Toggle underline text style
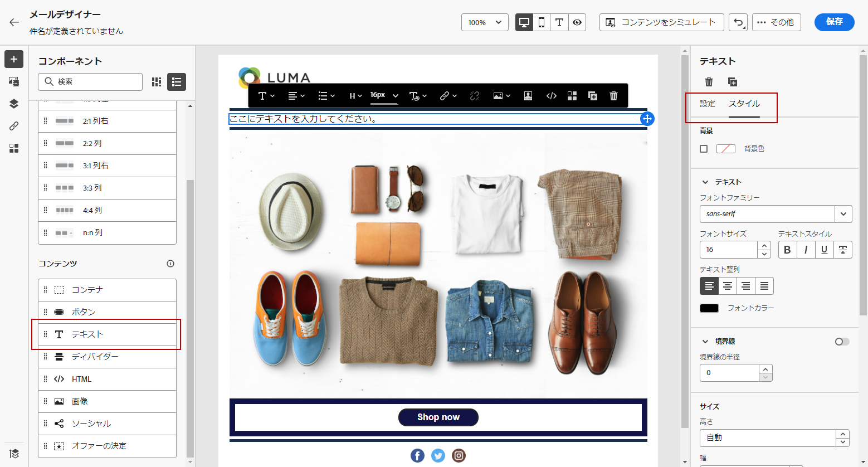Screen dimensions: 868x467 (x=824, y=250)
